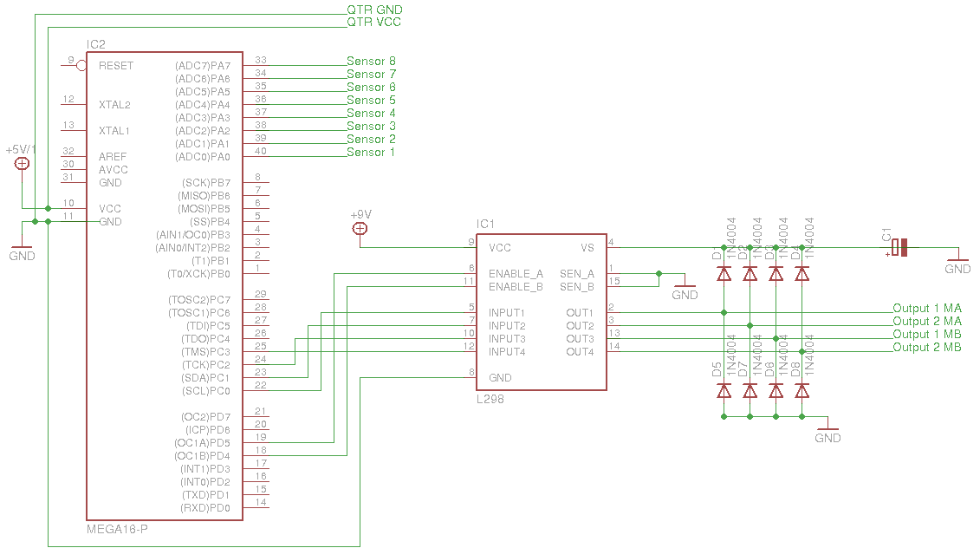Image resolution: width=980 pixels, height=548 pixels.
Task: Select GND symbol beside capacitor C1
Action: 957,265
